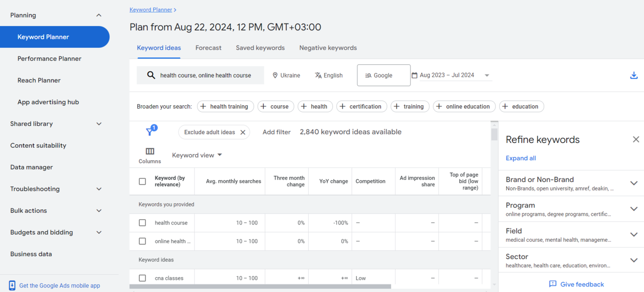The width and height of the screenshot is (644, 292).
Task: Sort by YoY change column
Action: [x=333, y=181]
